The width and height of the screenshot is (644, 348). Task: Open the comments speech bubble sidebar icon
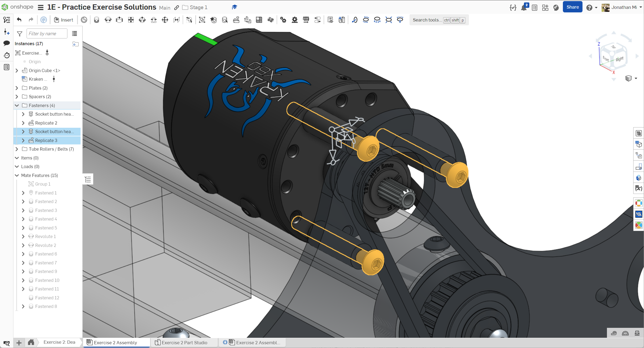point(7,43)
